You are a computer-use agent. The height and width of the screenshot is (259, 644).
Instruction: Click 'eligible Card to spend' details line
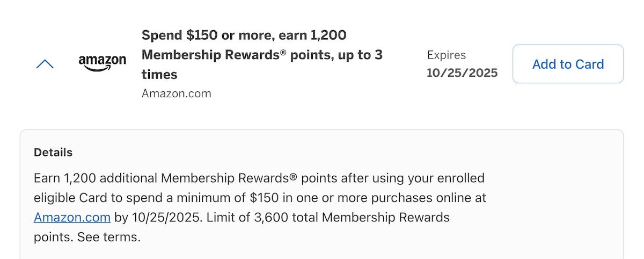pos(260,197)
